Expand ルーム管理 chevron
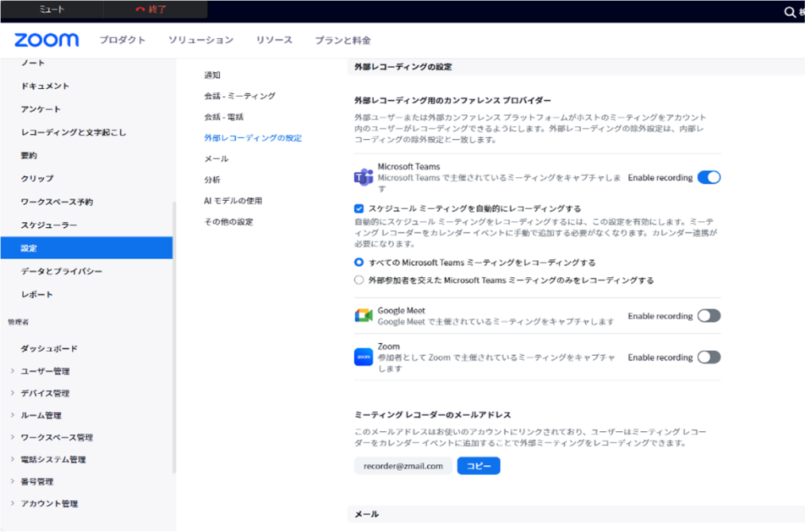This screenshot has width=805, height=532. tap(13, 415)
